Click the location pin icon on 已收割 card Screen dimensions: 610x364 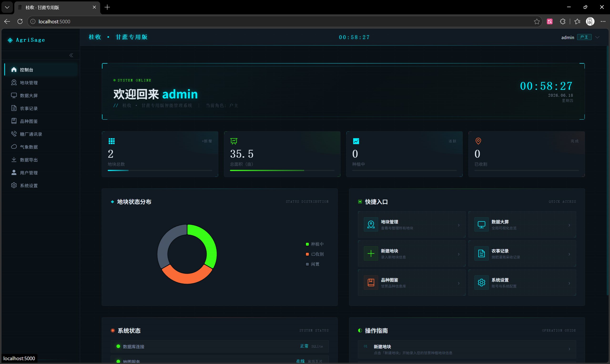[x=478, y=141]
